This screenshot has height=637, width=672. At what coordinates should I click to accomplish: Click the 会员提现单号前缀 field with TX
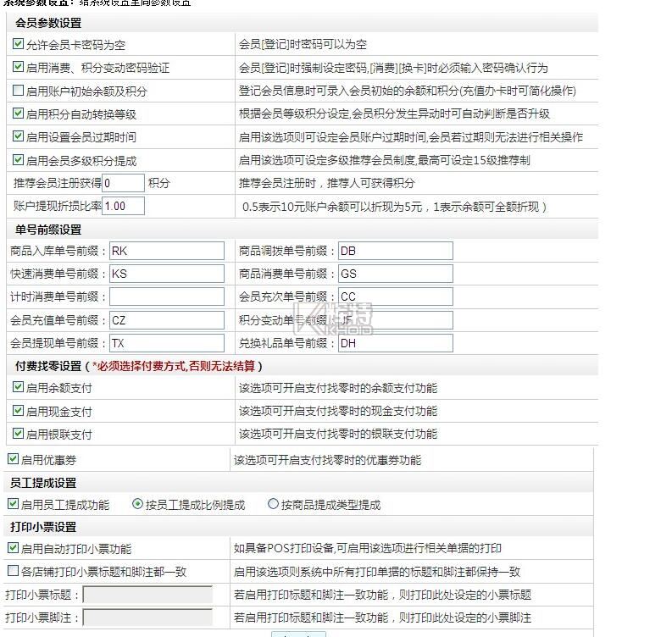(x=167, y=343)
